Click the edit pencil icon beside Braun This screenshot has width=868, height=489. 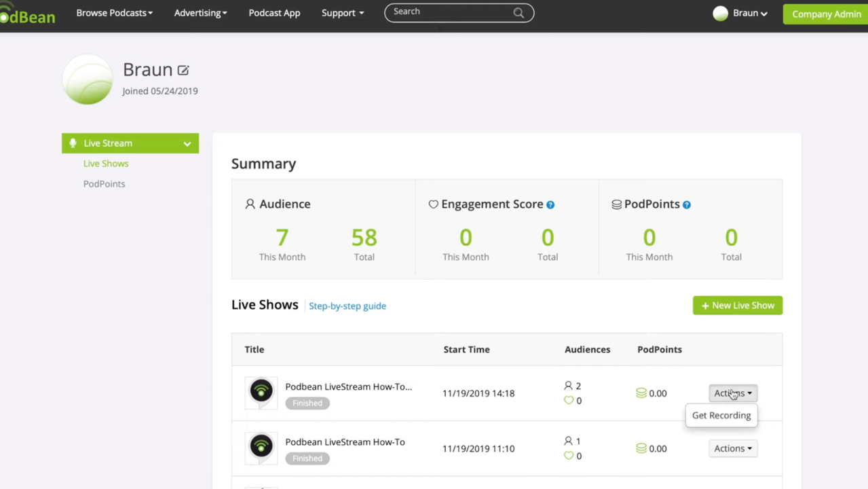click(183, 70)
